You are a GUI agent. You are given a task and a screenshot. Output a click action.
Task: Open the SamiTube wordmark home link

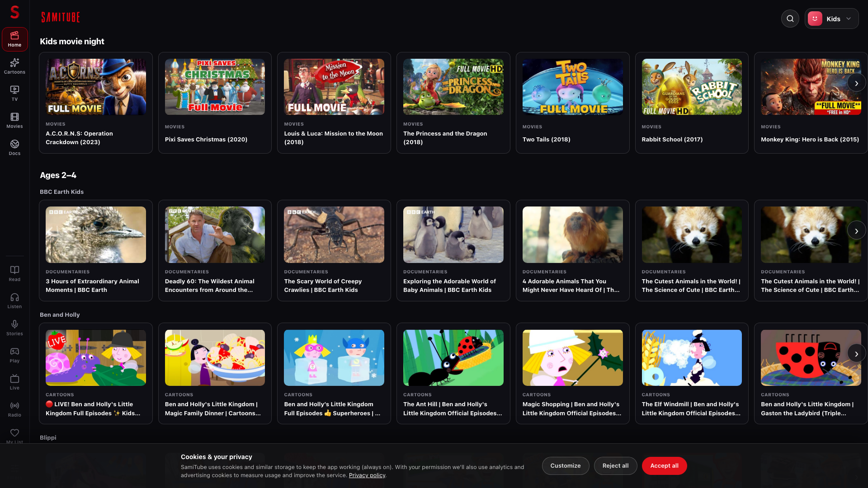[x=61, y=18]
